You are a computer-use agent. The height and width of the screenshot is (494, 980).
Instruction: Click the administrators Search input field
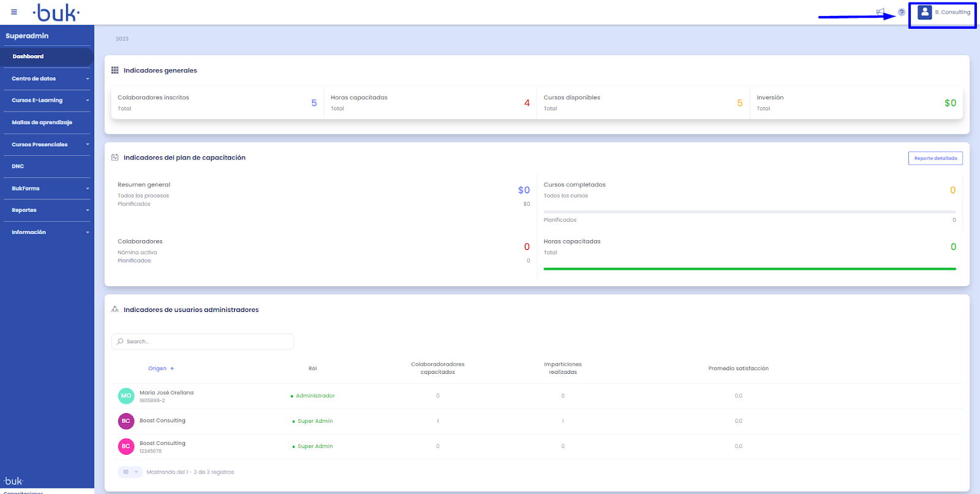click(203, 341)
